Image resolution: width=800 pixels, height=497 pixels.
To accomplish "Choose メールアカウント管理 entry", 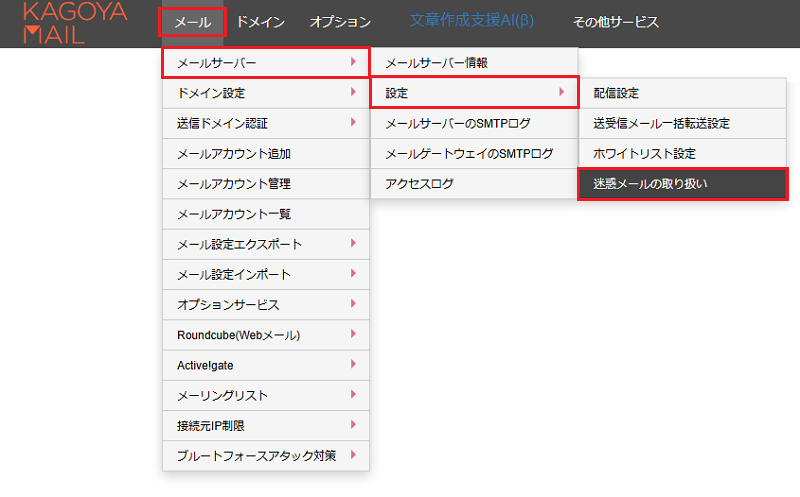I will coord(266,184).
